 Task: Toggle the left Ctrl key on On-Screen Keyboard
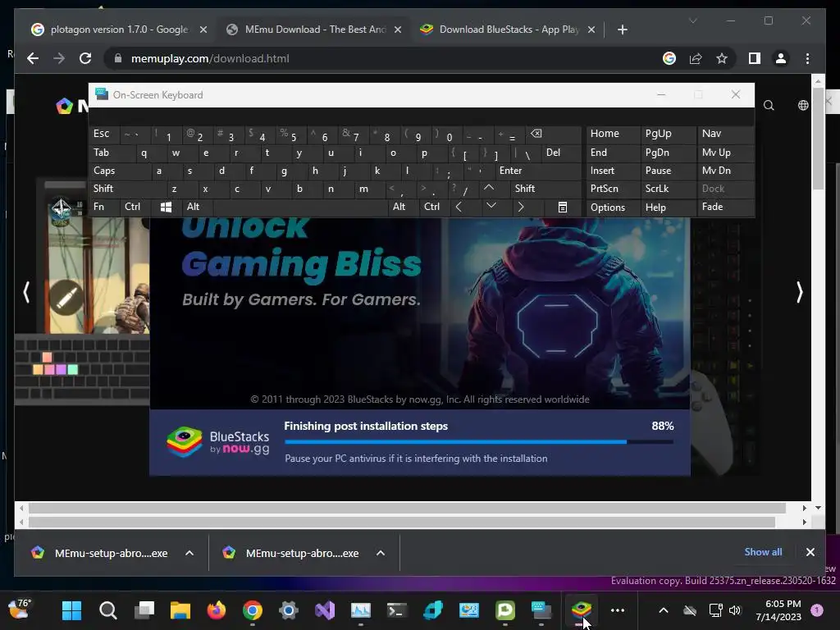(135, 208)
